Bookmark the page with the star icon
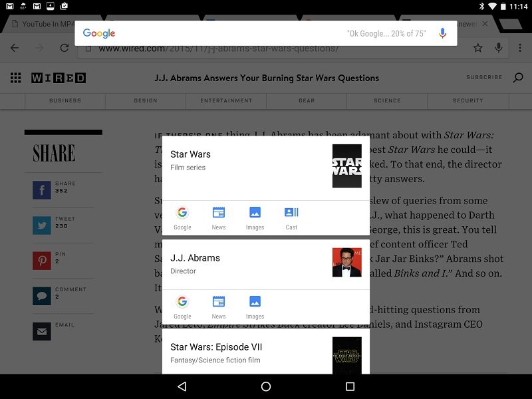The height and width of the screenshot is (399, 532). click(x=477, y=48)
